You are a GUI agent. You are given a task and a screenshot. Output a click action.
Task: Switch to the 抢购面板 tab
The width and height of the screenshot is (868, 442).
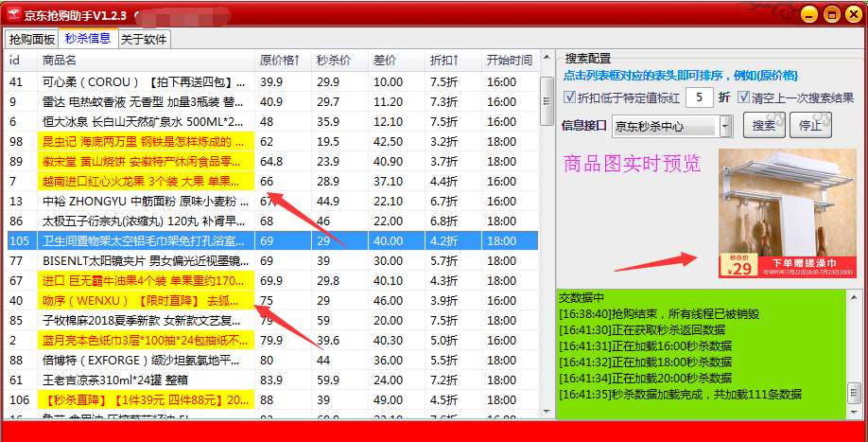31,40
